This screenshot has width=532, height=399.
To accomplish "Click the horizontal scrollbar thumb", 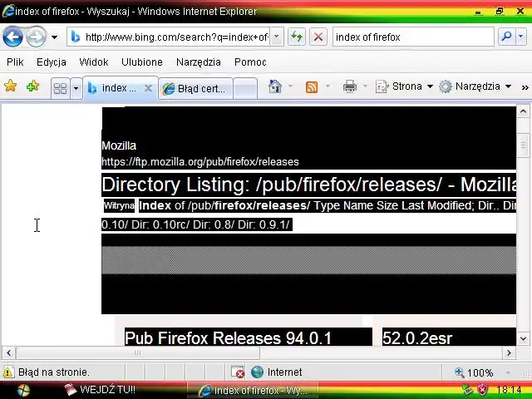I will [x=138, y=352].
